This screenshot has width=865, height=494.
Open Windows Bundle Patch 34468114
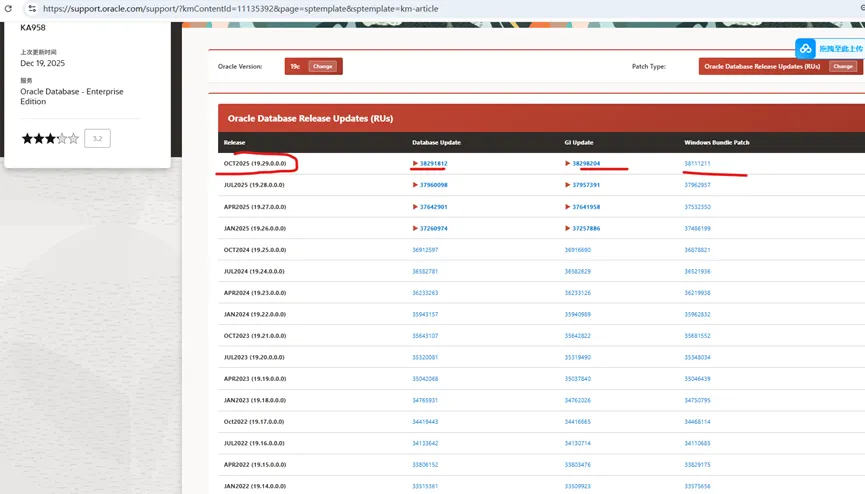pos(697,422)
